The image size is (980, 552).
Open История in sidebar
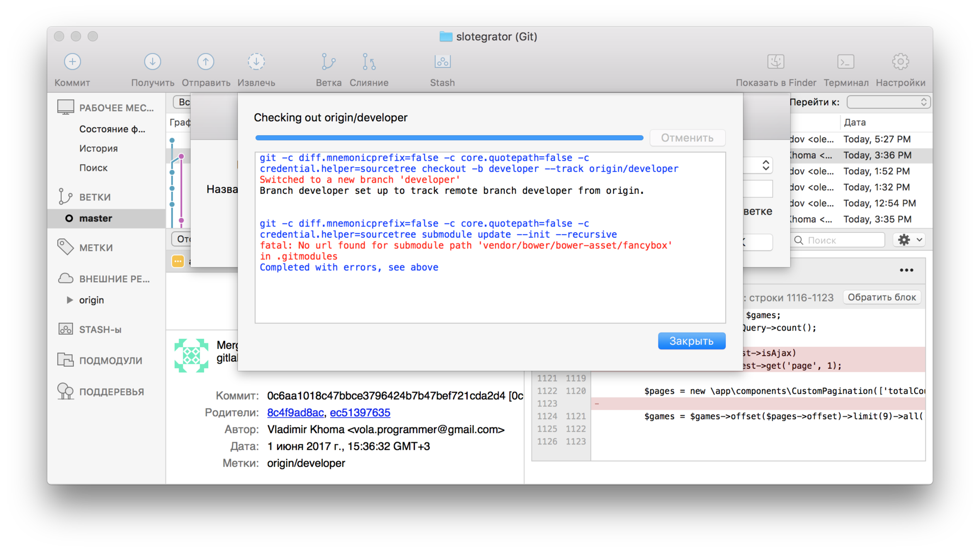(98, 148)
